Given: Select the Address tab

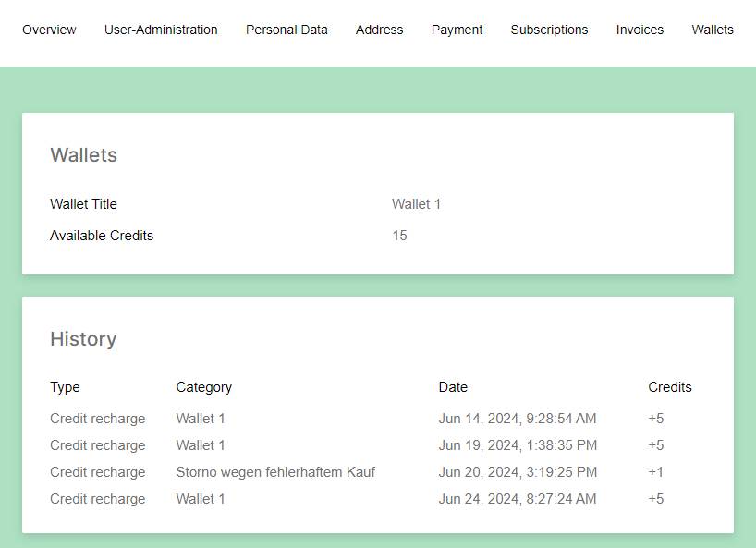Looking at the screenshot, I should 379,30.
